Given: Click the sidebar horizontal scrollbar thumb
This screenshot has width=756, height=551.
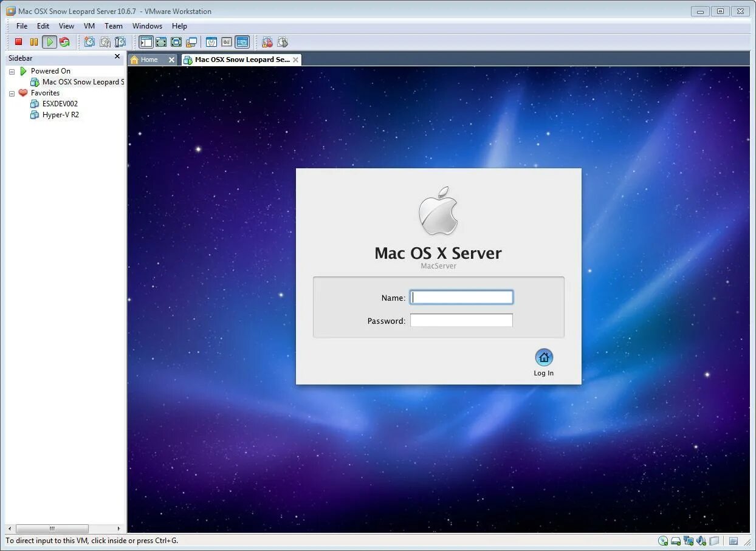Looking at the screenshot, I should [52, 529].
